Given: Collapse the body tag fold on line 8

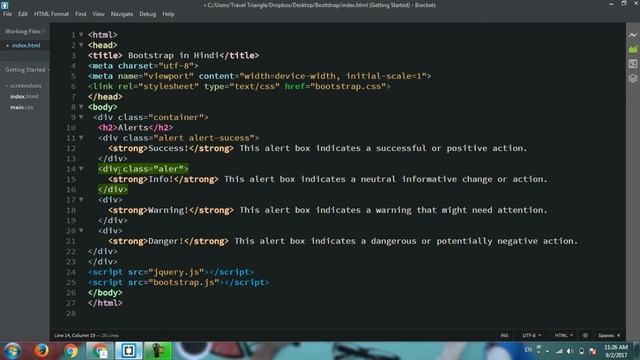Looking at the screenshot, I should coord(81,107).
